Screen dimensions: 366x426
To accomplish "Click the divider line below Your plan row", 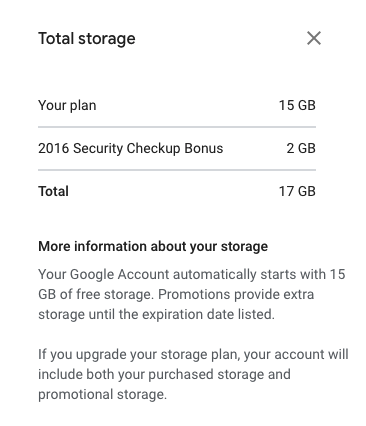I will click(x=177, y=127).
